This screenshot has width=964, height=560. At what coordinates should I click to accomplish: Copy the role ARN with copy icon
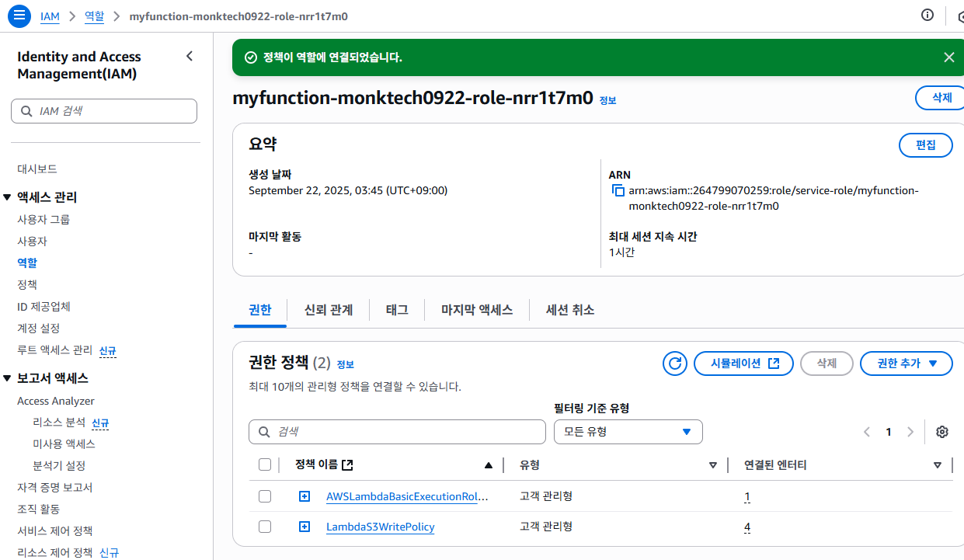tap(618, 190)
